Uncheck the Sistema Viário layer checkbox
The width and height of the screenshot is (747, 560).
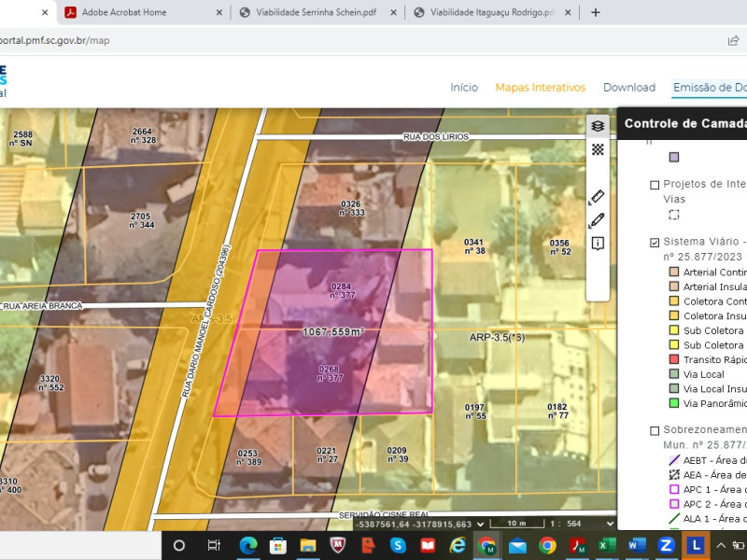point(655,243)
